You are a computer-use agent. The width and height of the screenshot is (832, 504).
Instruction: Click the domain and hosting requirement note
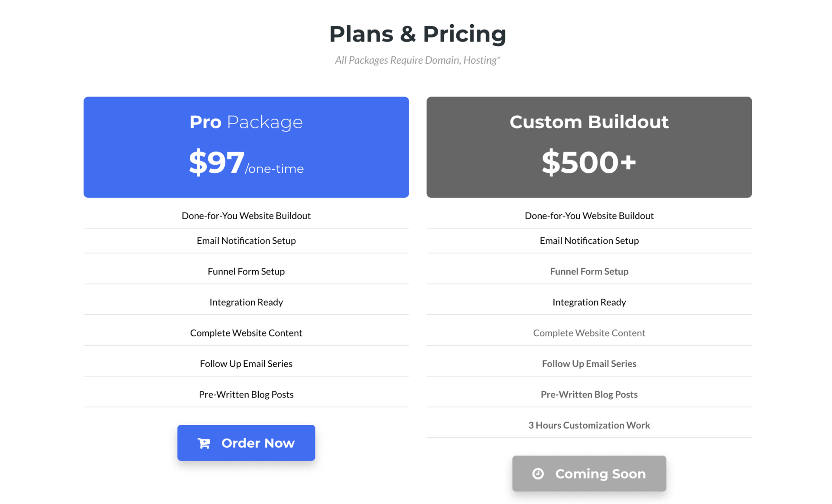click(417, 60)
